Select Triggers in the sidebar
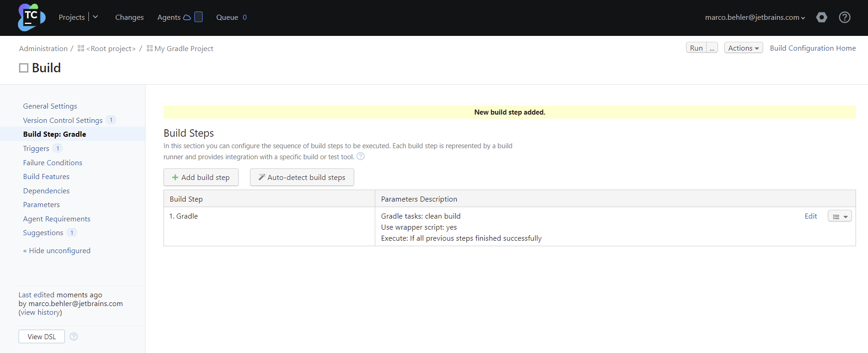The image size is (868, 353). [x=36, y=149]
